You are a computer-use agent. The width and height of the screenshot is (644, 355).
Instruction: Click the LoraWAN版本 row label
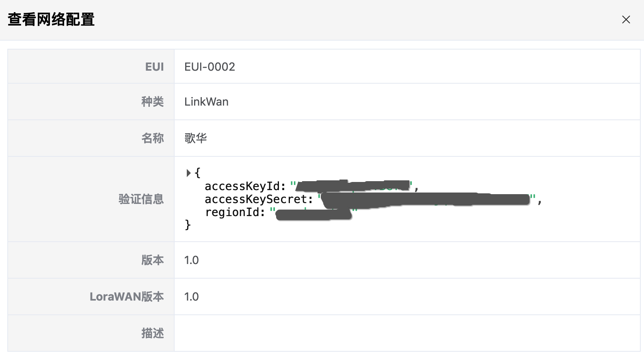[x=127, y=297]
